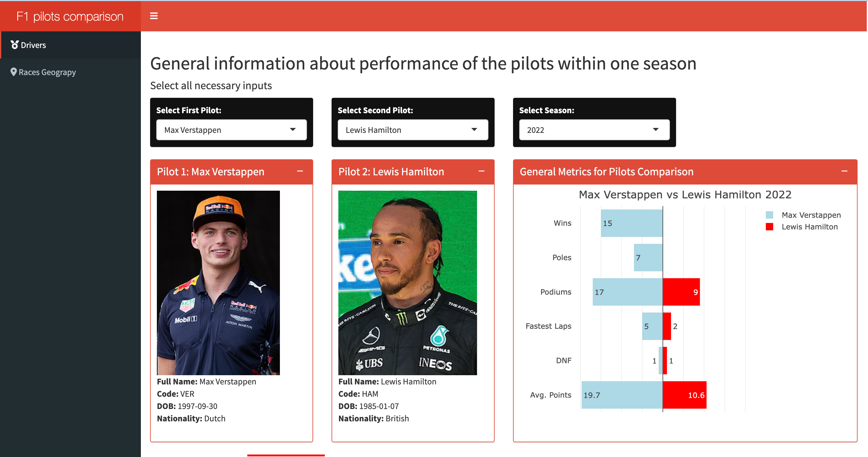Open the Select First Pilot dropdown
The width and height of the screenshot is (868, 457).
[x=231, y=130]
